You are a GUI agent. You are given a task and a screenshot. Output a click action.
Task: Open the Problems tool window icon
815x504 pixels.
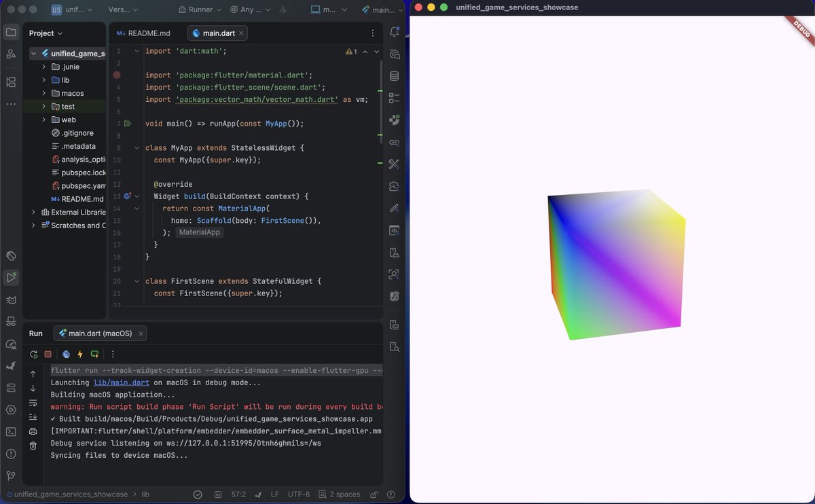[11, 454]
